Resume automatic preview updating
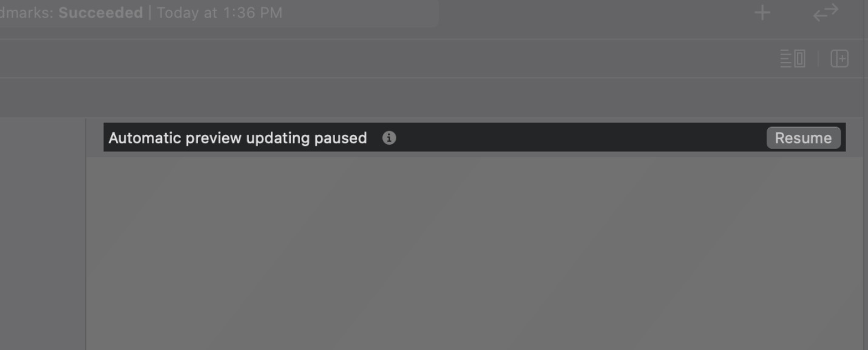The height and width of the screenshot is (350, 868). pos(803,138)
